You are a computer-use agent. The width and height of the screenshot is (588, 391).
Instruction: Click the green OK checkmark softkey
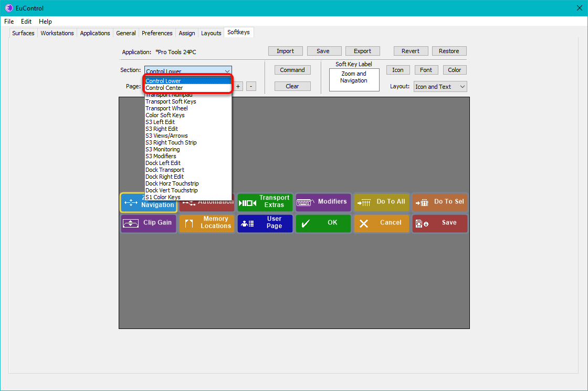tap(323, 223)
